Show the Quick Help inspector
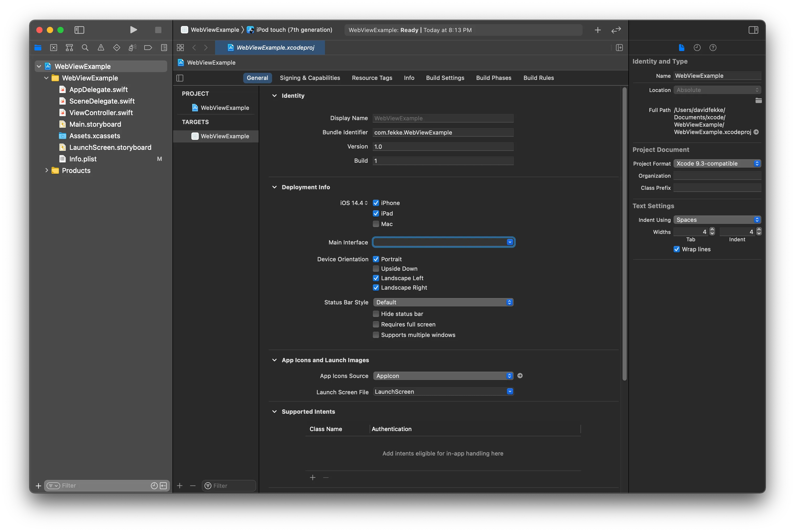Viewport: 795px width, 532px height. pyautogui.click(x=713, y=48)
